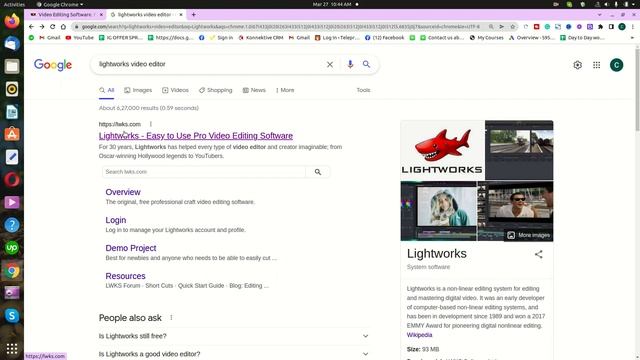The image size is (640, 360).
Task: Switch to Images results tab
Action: click(138, 90)
